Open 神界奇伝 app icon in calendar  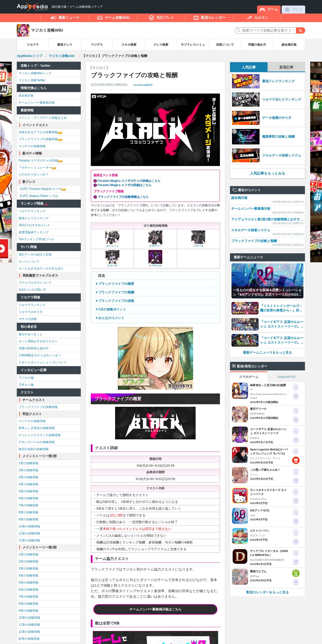[x=240, y=391]
